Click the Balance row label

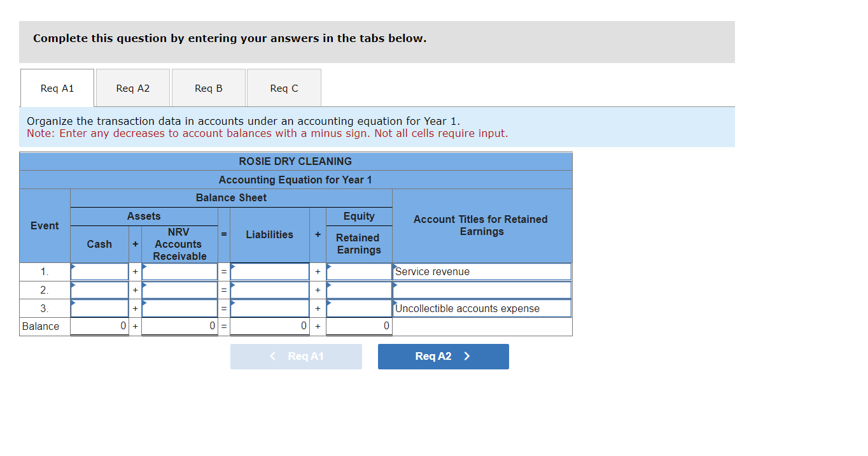coord(41,327)
